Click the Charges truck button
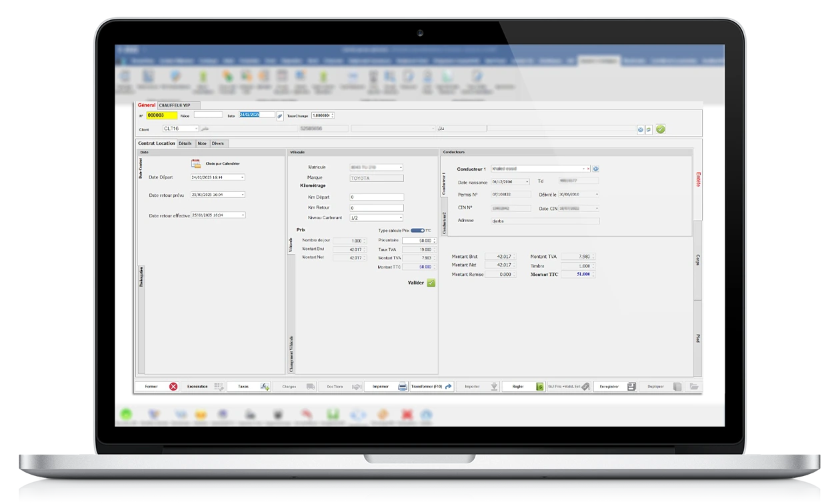Viewport: 840px width, 504px height. point(294,386)
